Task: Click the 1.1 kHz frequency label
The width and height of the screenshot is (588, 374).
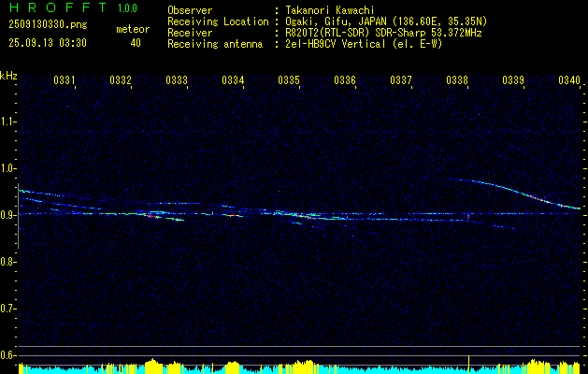Action: click(x=7, y=122)
